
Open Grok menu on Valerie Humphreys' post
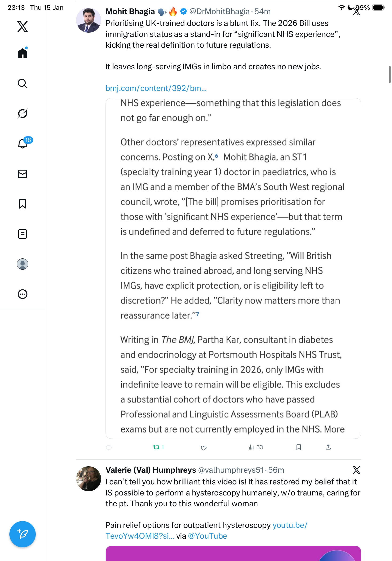(x=356, y=470)
